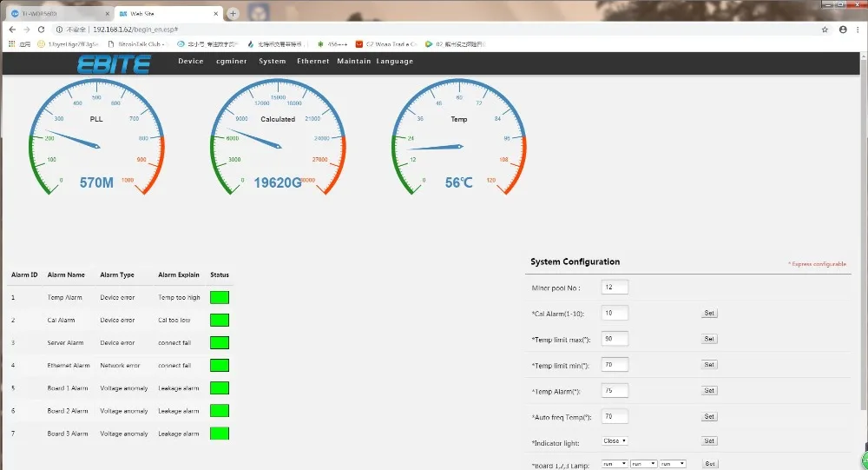Open the 456 bookmark

pos(332,43)
